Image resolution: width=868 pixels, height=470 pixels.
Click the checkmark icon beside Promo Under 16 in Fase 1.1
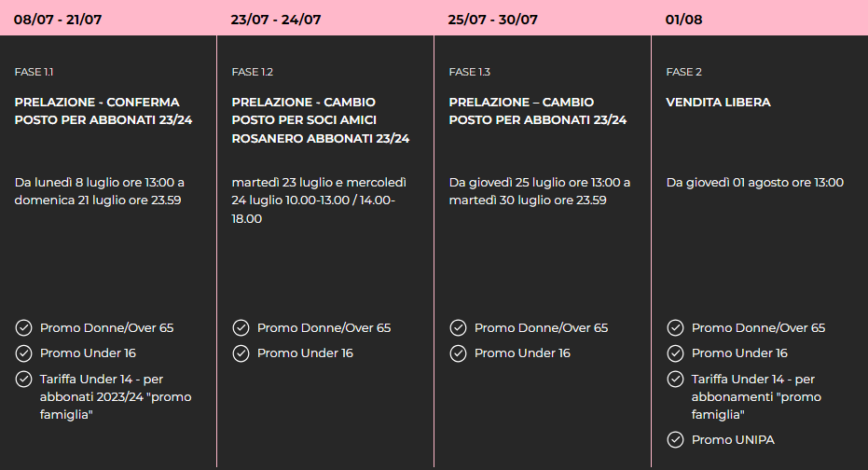point(23,353)
